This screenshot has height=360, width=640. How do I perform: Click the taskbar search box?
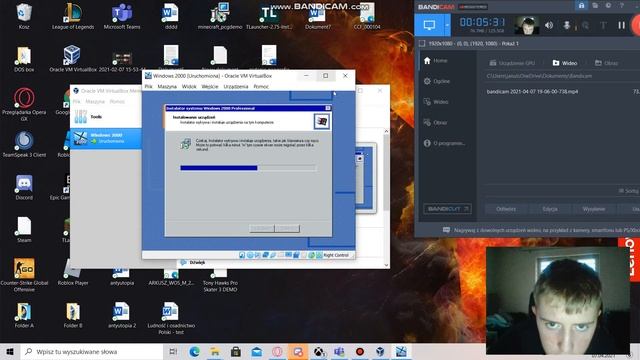[91, 351]
